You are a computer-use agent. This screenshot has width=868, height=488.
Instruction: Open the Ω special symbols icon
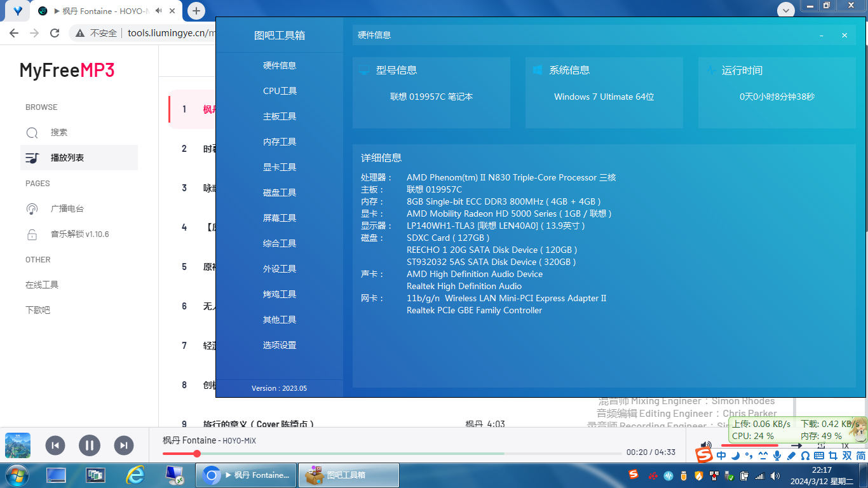tap(805, 456)
